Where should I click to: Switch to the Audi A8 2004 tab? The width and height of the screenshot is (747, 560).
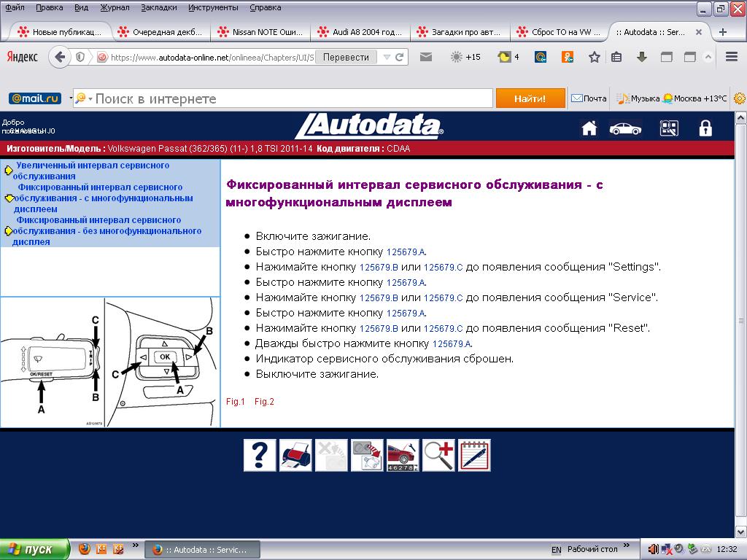point(360,32)
